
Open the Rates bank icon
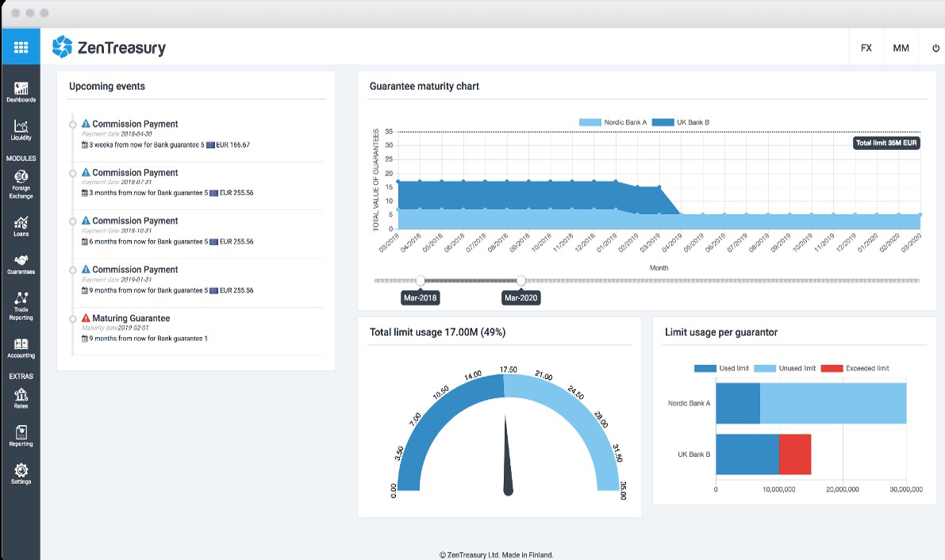pyautogui.click(x=21, y=395)
